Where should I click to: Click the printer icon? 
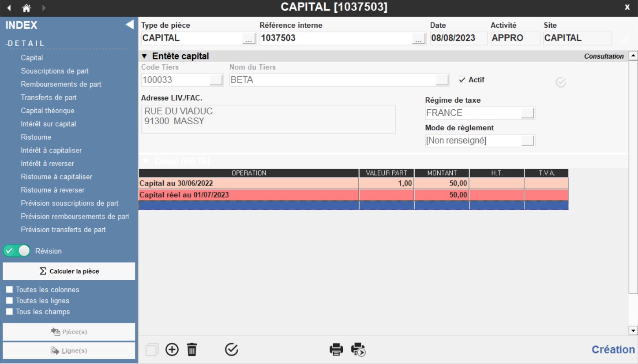[336, 349]
